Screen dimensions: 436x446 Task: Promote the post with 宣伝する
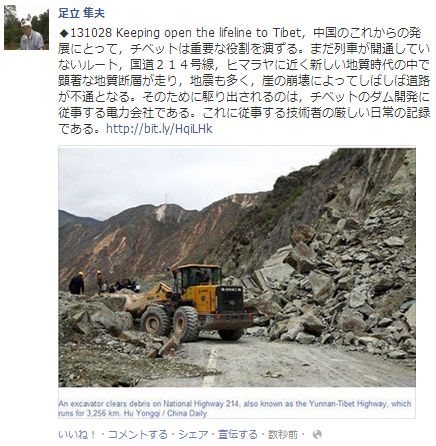(x=238, y=434)
